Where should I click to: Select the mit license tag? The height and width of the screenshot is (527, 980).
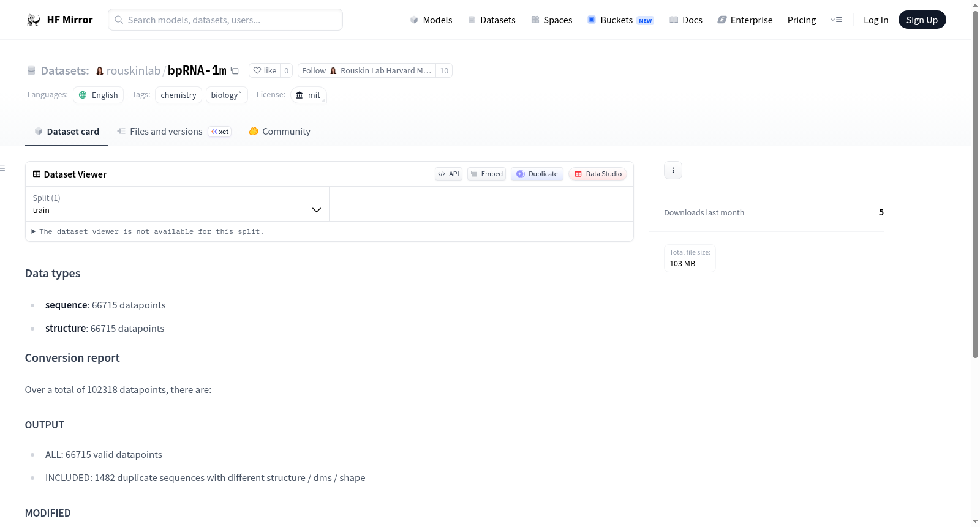pos(308,95)
